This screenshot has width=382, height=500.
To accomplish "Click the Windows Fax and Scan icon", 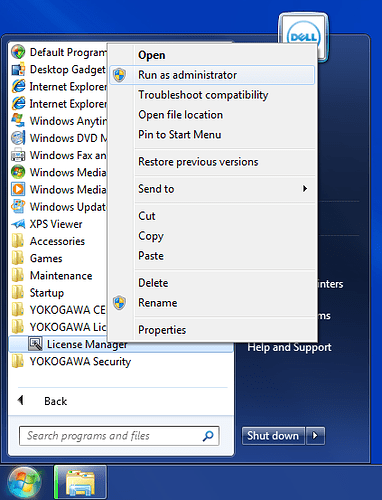I will tap(18, 155).
